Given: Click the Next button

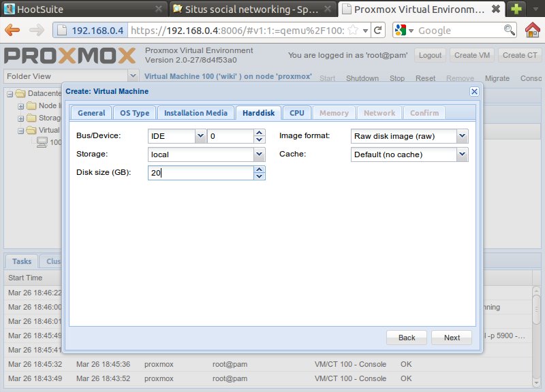Looking at the screenshot, I should pos(452,338).
